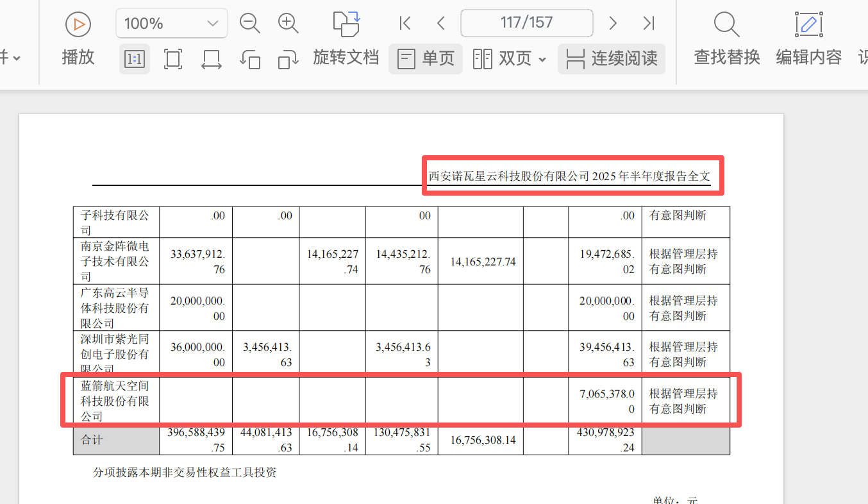The height and width of the screenshot is (504, 868).
Task: Zoom in with the plus magnifier
Action: tap(288, 24)
